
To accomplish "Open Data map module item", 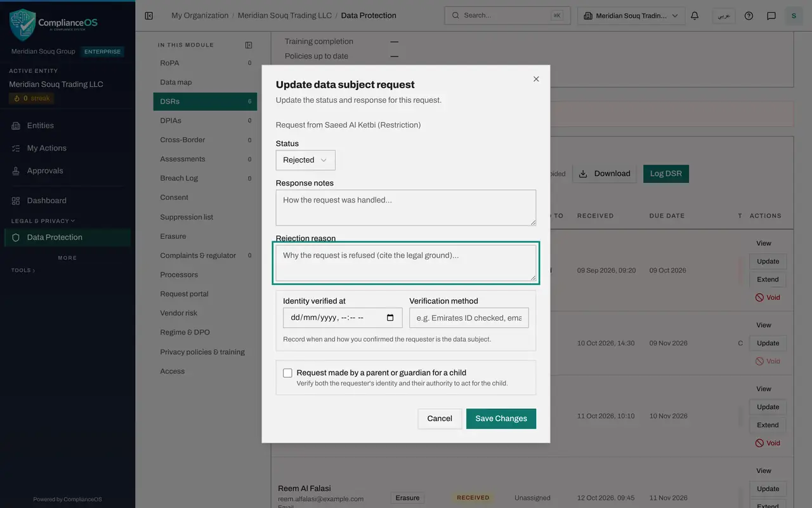I will pos(205,83).
